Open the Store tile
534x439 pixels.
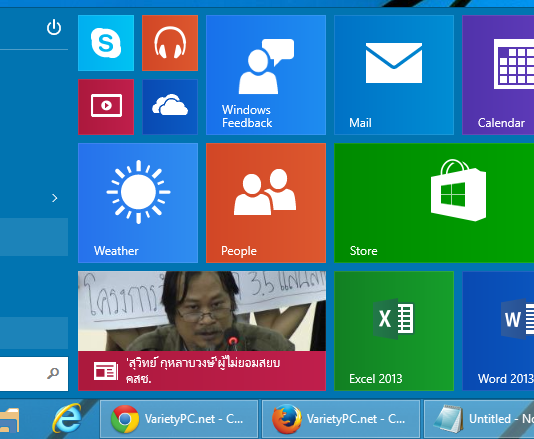pyautogui.click(x=434, y=203)
